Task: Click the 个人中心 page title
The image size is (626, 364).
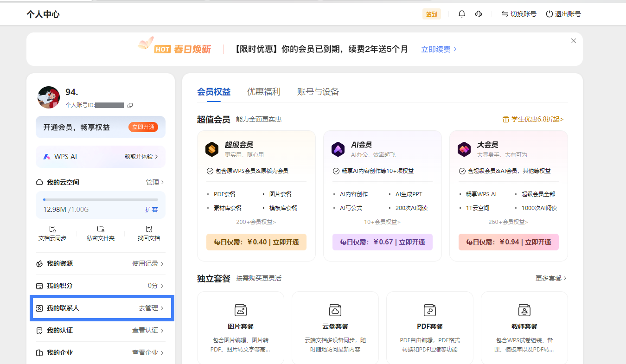Action: [43, 14]
